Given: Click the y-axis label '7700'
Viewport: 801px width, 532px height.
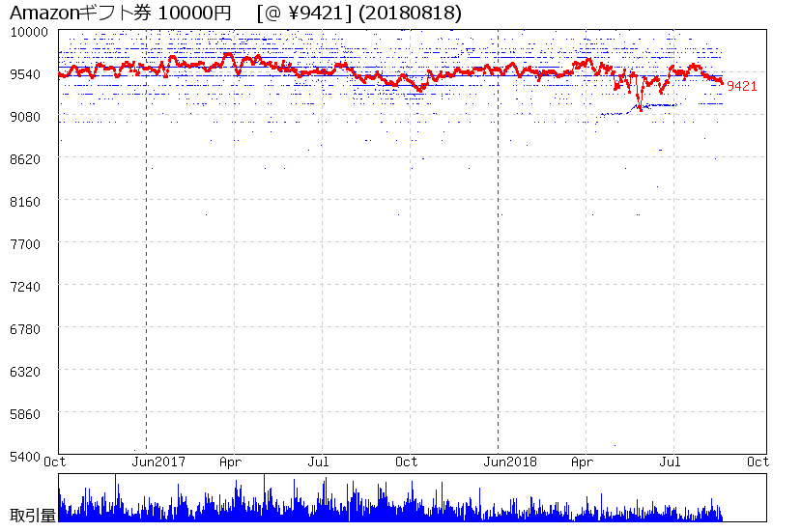Looking at the screenshot, I should 25,244.
